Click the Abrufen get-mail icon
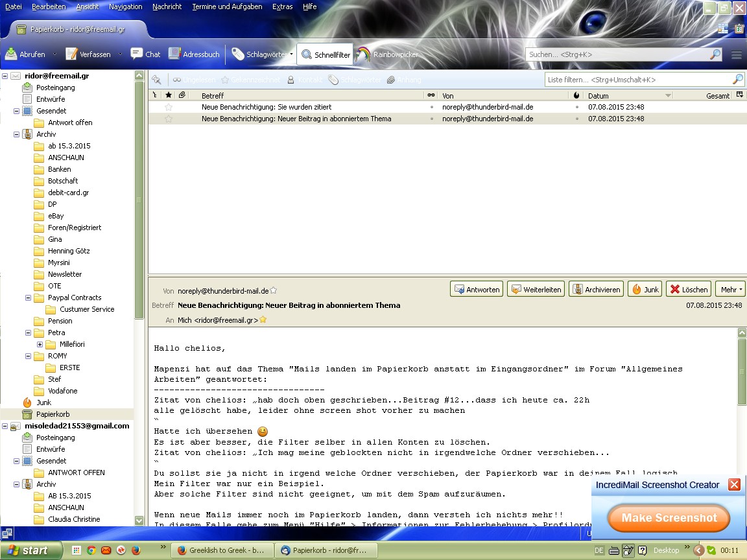The width and height of the screenshot is (747, 560). pyautogui.click(x=12, y=54)
